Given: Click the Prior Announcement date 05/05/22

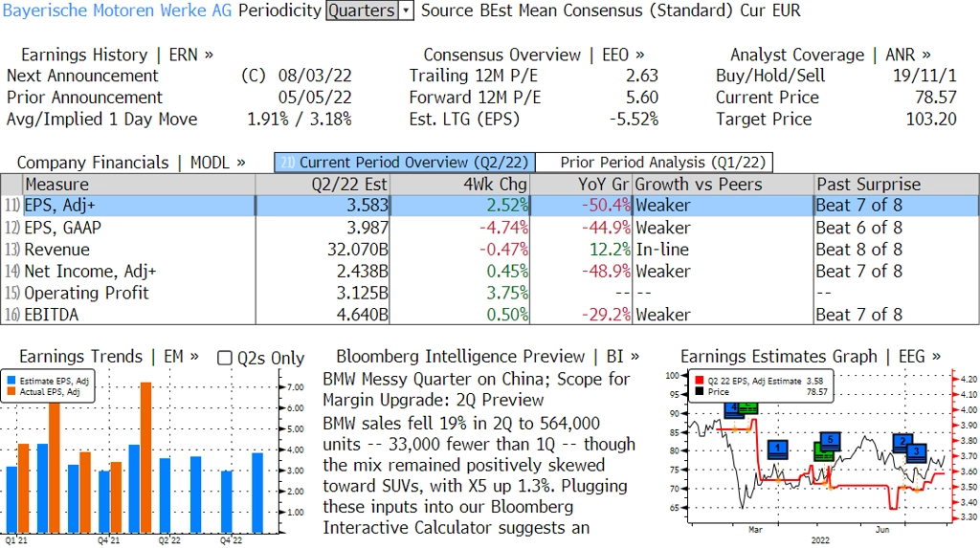Looking at the screenshot, I should (315, 98).
